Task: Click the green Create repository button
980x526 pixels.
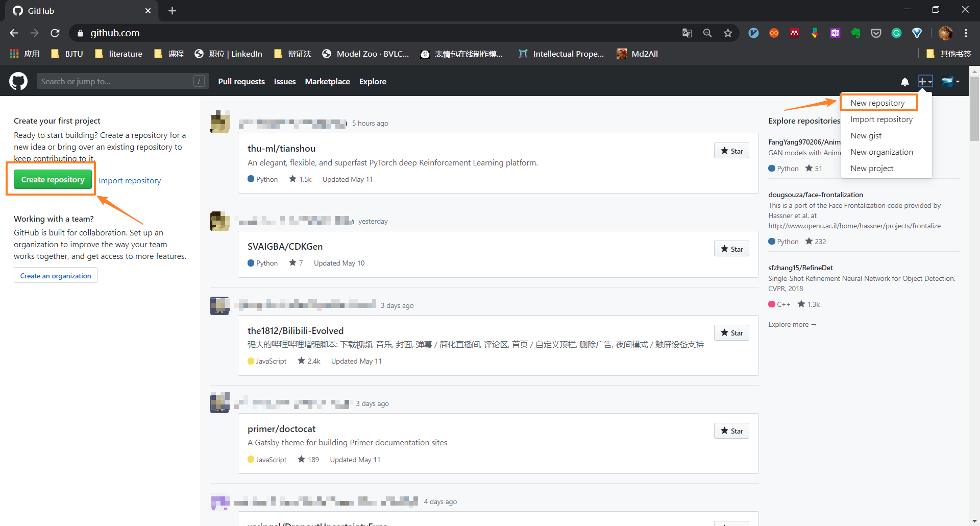Action: (x=53, y=179)
